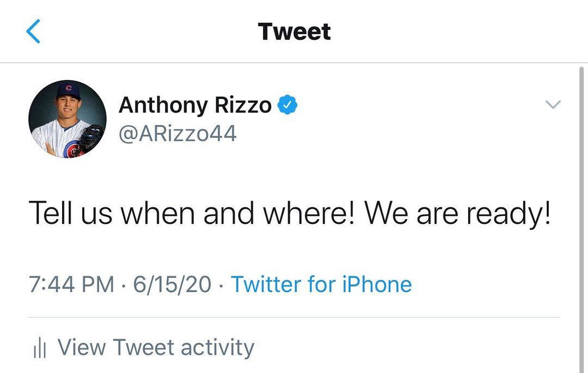Open the Twitter for iPhone source link

pos(321,284)
